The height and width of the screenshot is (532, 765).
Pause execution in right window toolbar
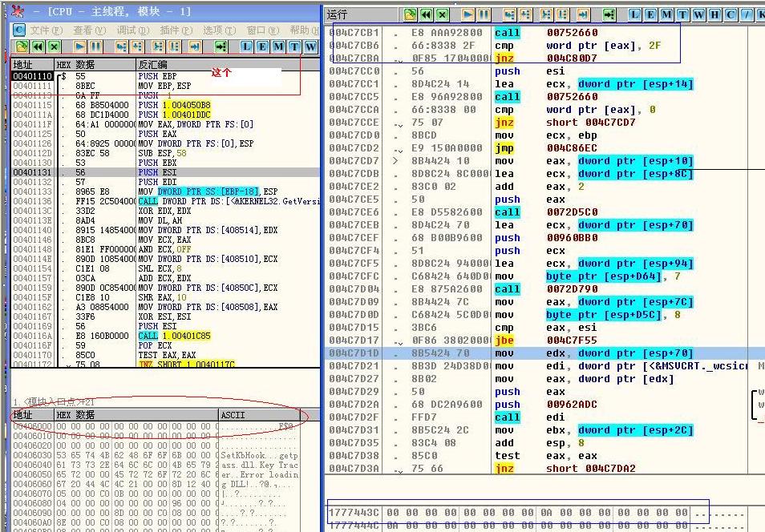[x=484, y=14]
